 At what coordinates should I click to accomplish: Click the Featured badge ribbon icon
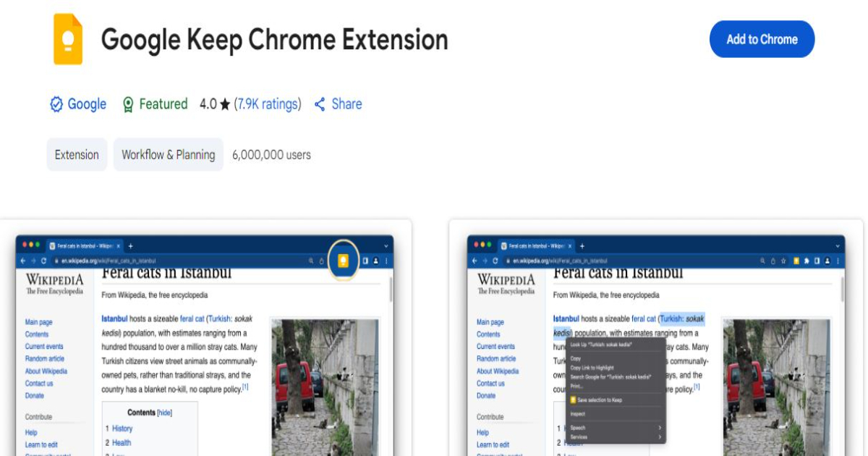click(x=128, y=104)
